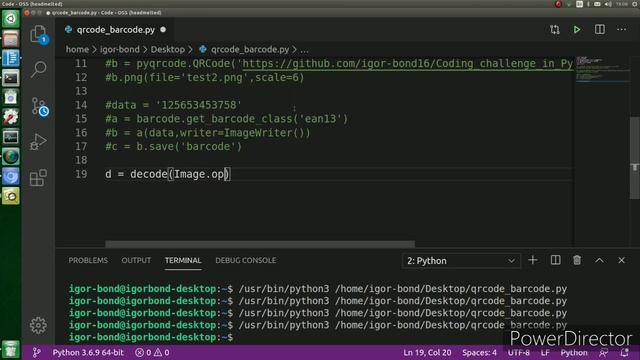
Task: Click qrcode_barcode.py in the breadcrumb
Action: click(x=250, y=49)
